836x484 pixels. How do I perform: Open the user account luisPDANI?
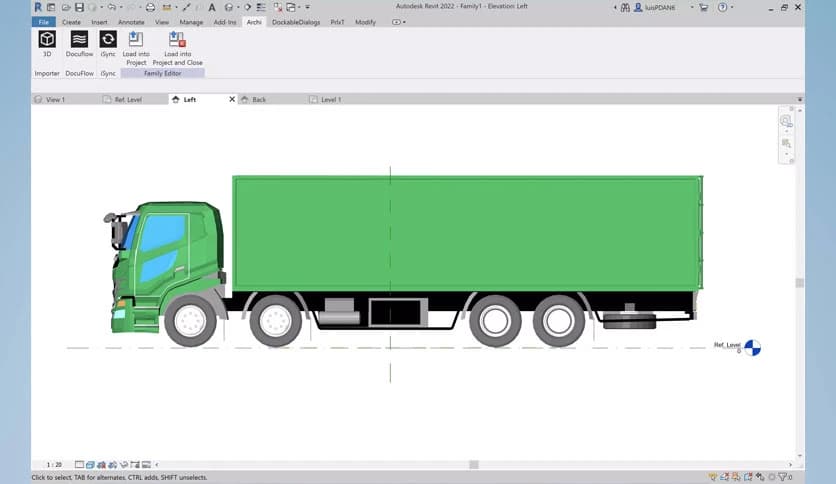(x=655, y=7)
